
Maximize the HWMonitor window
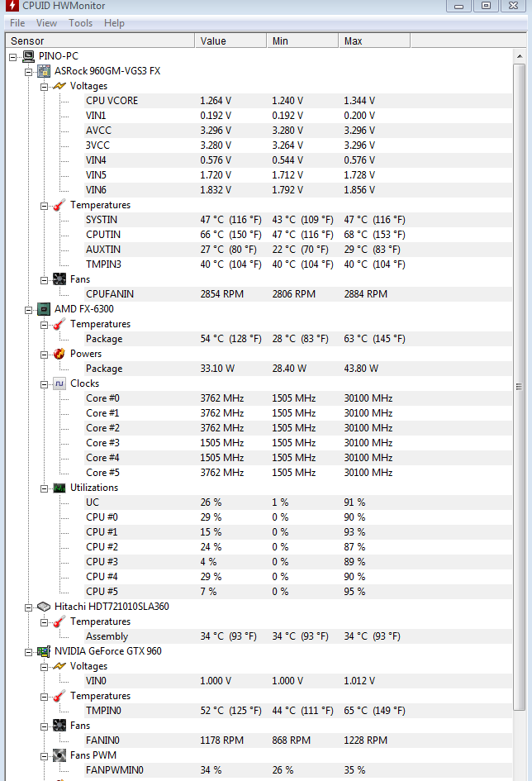[487, 6]
